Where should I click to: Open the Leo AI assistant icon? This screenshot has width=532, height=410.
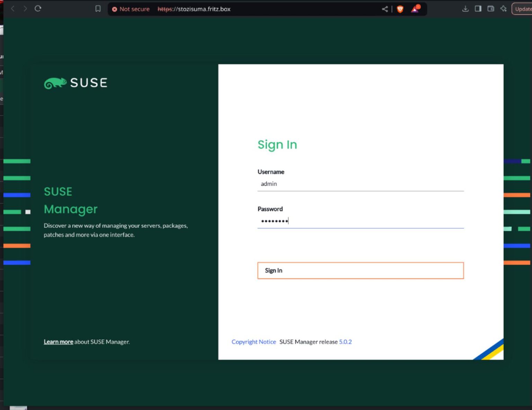click(x=504, y=9)
